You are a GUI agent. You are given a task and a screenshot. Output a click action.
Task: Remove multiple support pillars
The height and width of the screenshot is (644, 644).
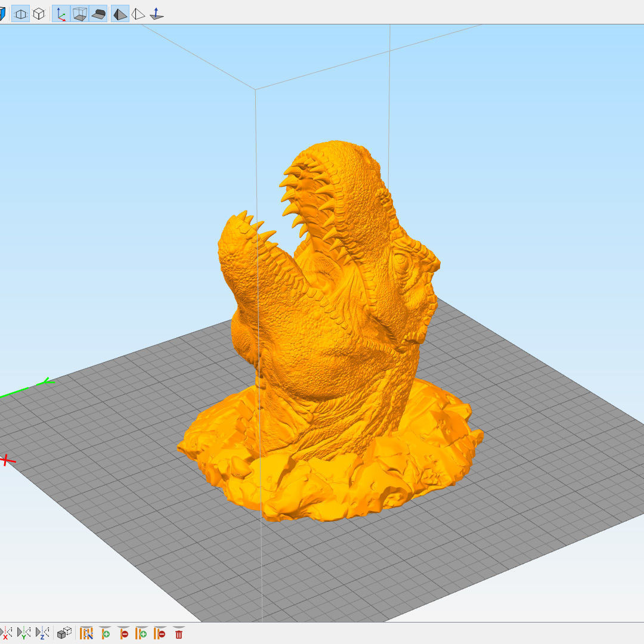coord(160,633)
